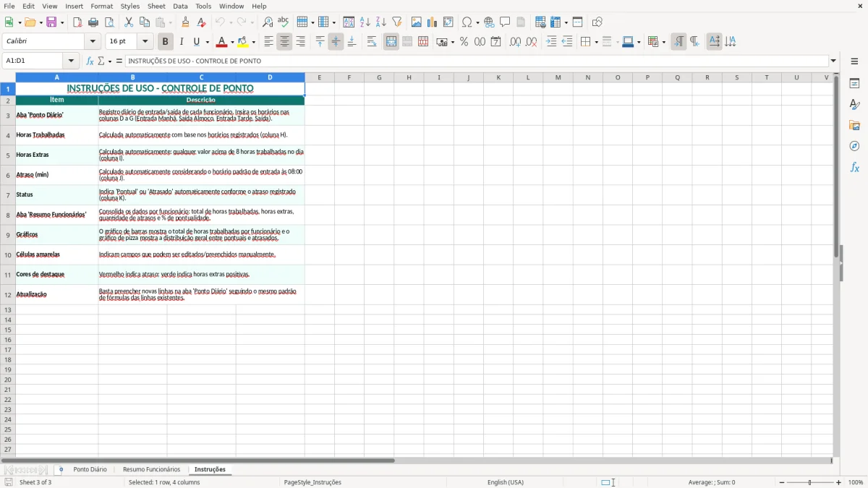The image size is (868, 488).
Task: Click English (USA) language in status bar
Action: click(x=506, y=482)
